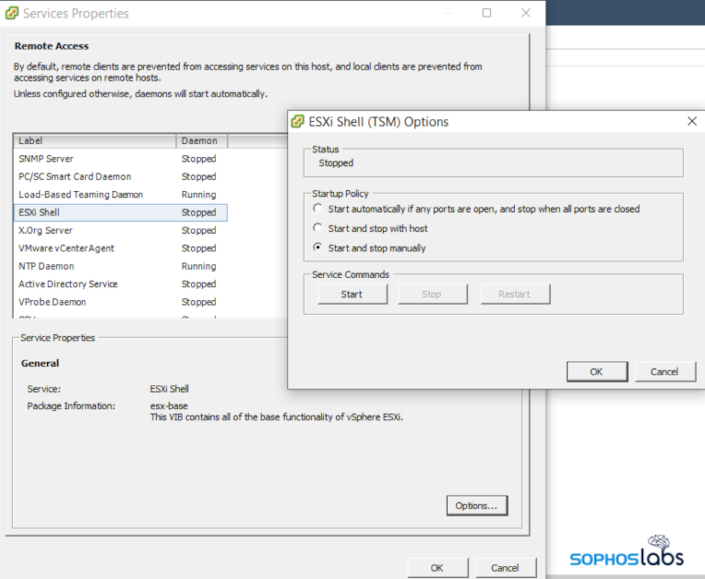Select SNMP Server in services list
705x579 pixels.
(46, 159)
